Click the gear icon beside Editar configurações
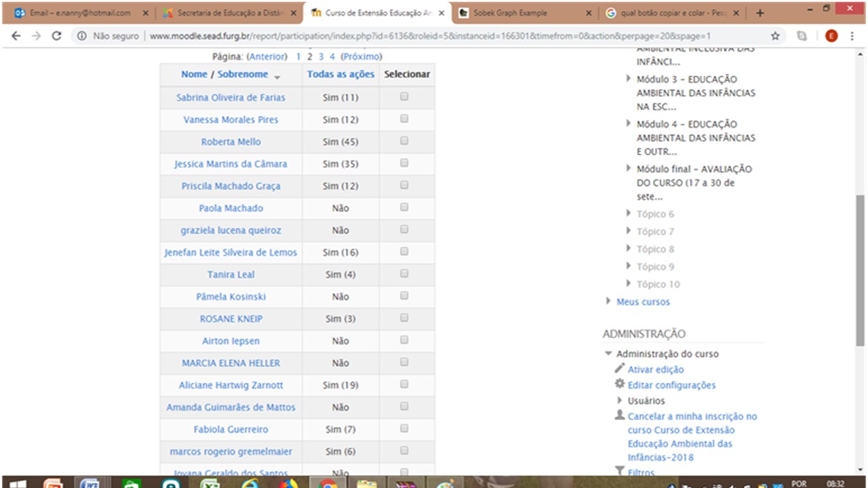This screenshot has height=488, width=868. [619, 384]
